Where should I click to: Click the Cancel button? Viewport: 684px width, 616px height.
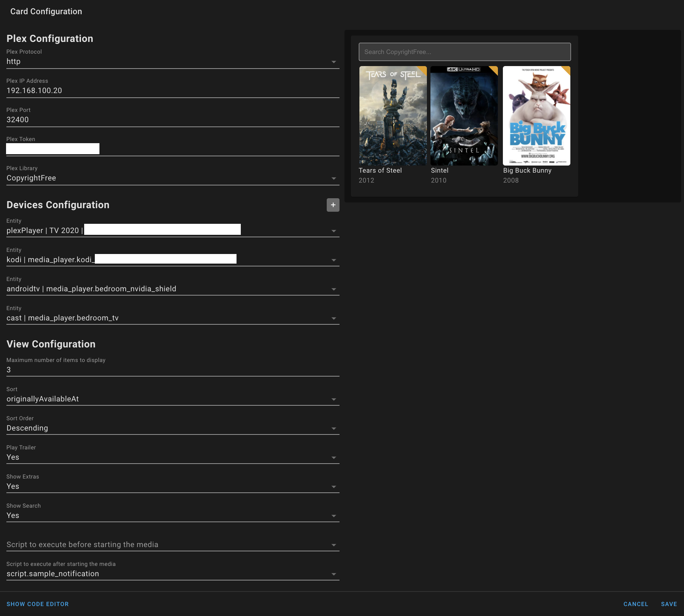pyautogui.click(x=635, y=604)
